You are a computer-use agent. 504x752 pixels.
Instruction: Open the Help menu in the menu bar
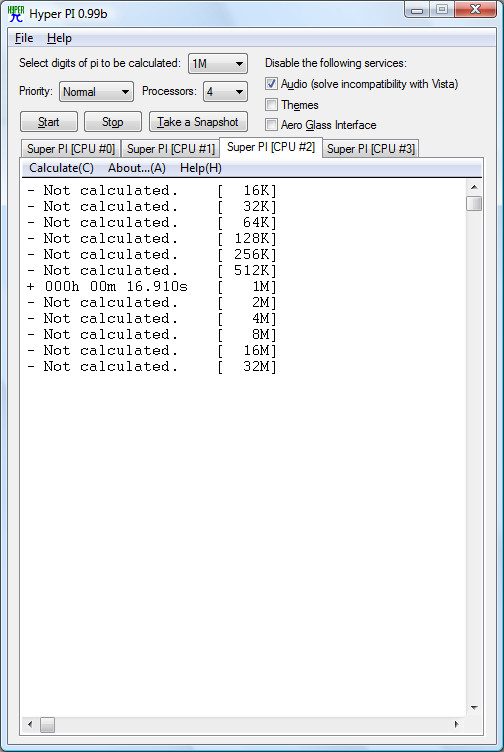59,38
